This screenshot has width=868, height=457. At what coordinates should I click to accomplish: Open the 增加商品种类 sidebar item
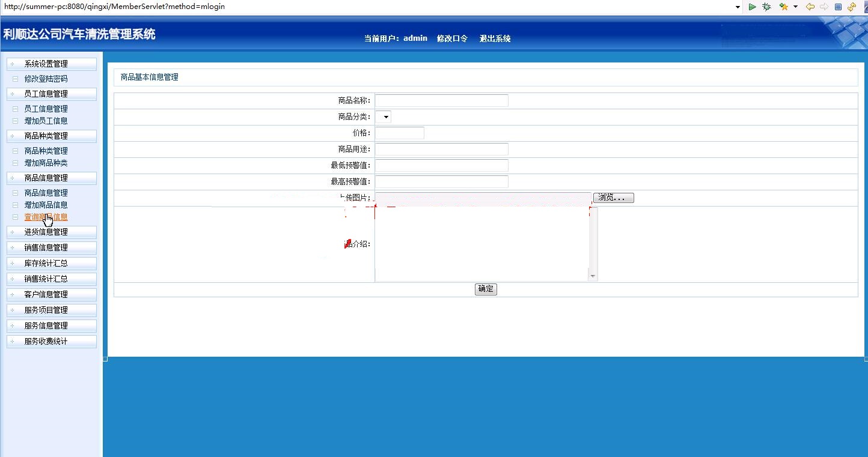(x=46, y=163)
